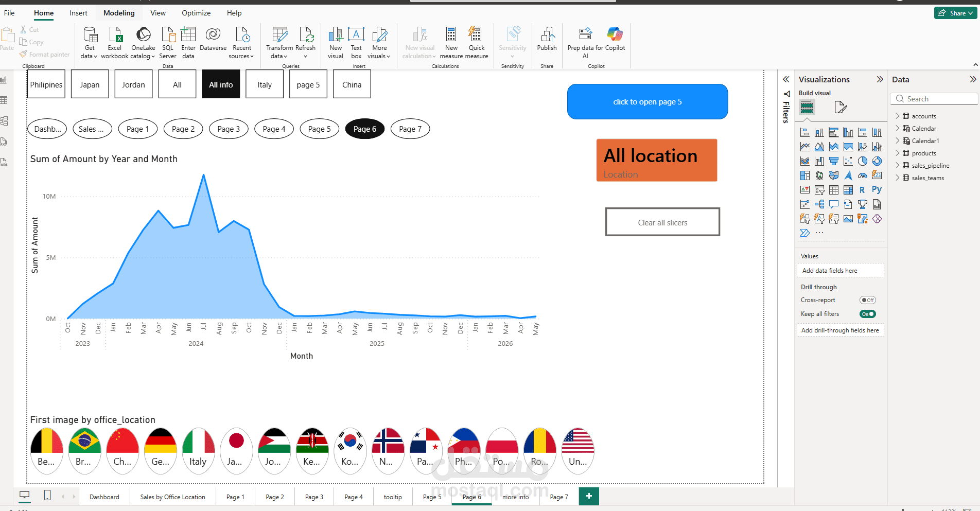
Task: Click the Publish icon
Action: pos(547,39)
